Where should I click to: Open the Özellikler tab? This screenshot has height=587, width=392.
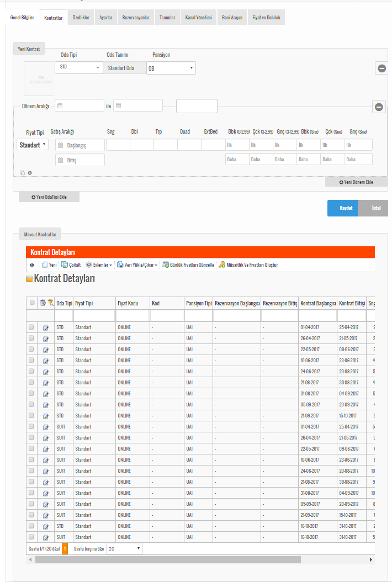click(81, 18)
